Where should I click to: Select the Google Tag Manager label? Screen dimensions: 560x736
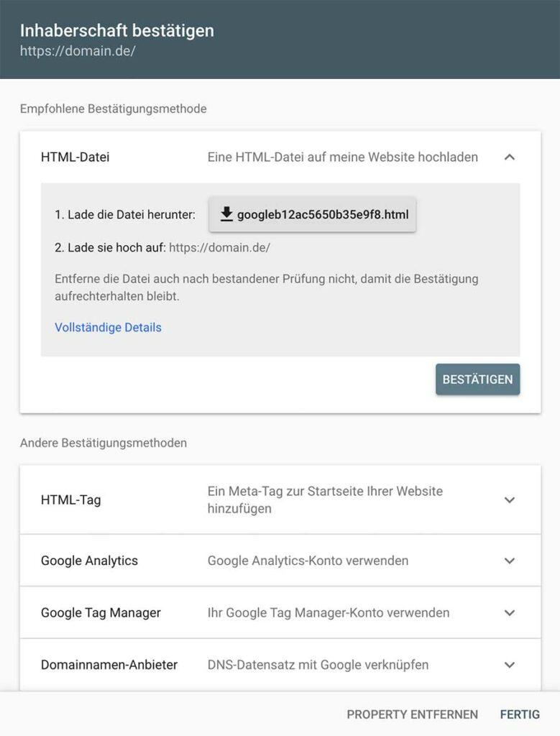tap(101, 613)
